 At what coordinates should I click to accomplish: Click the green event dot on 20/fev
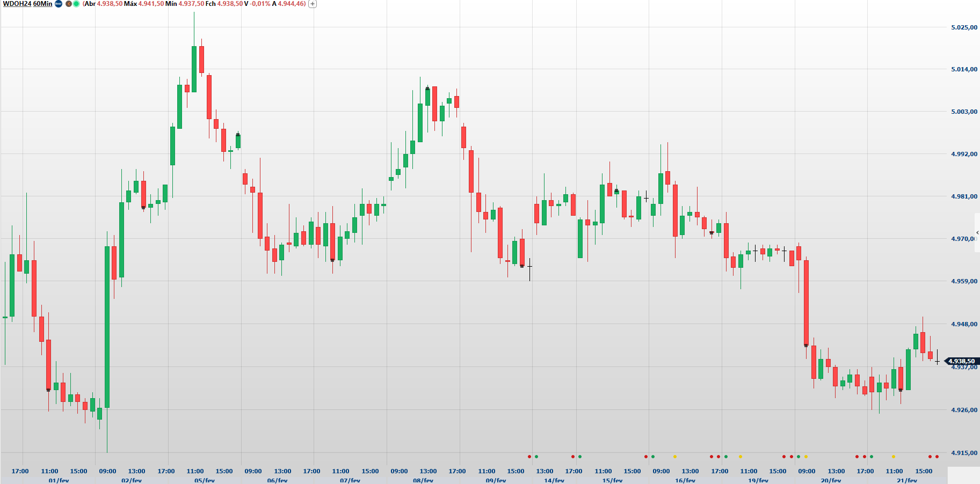coord(798,457)
